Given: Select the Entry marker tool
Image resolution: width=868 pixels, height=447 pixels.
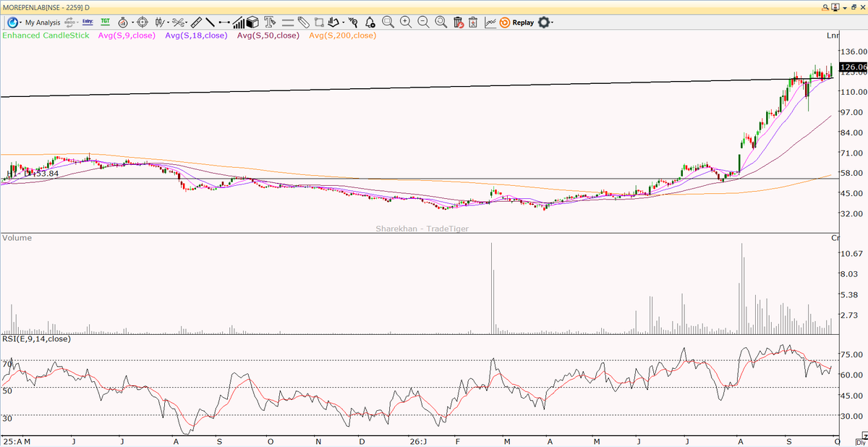Looking at the screenshot, I should pyautogui.click(x=88, y=22).
